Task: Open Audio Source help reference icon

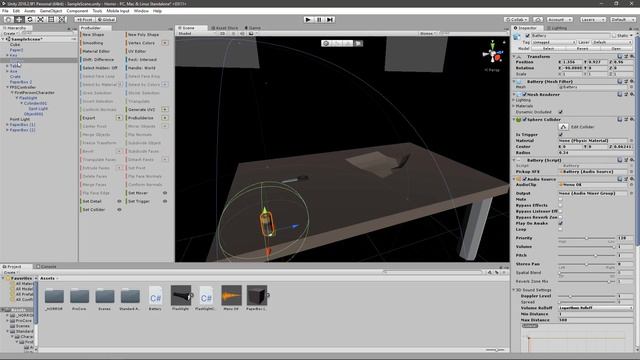Action: 620,179
